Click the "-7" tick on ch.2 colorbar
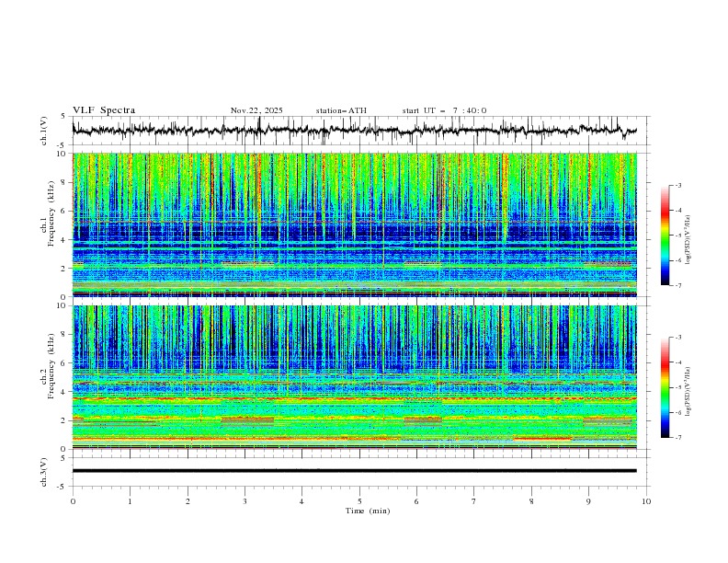Image resolution: width=728 pixels, height=563 pixels. tap(677, 438)
